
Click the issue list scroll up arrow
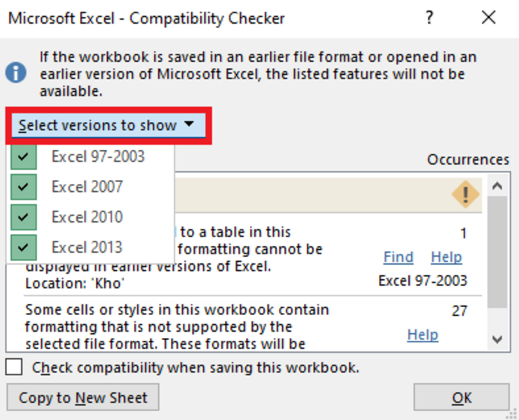497,186
